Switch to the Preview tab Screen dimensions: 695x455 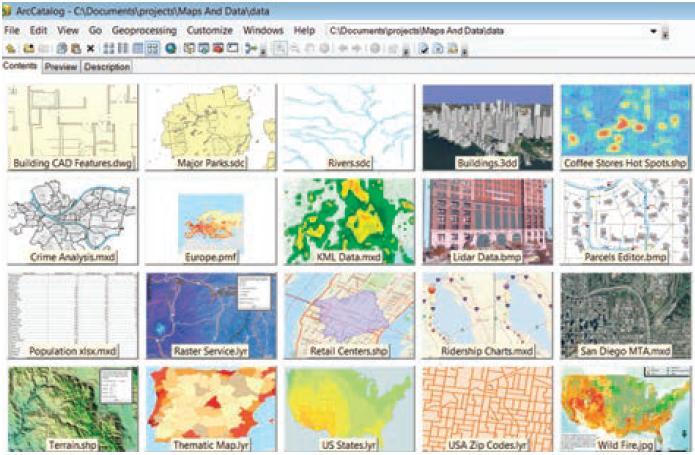61,67
